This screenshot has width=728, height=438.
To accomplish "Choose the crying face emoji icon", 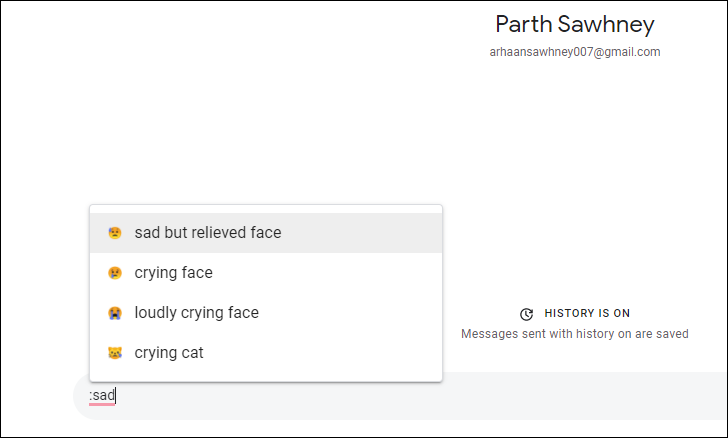I will (x=115, y=273).
